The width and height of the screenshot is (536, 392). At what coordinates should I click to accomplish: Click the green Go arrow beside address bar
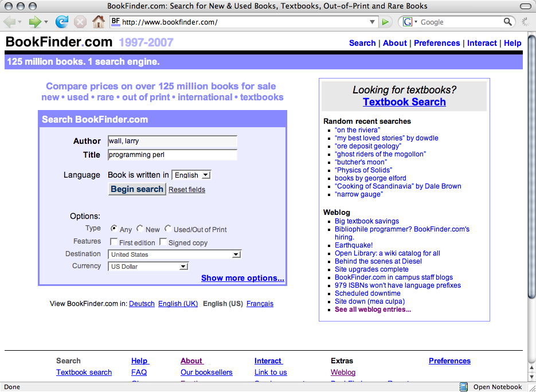tap(385, 22)
